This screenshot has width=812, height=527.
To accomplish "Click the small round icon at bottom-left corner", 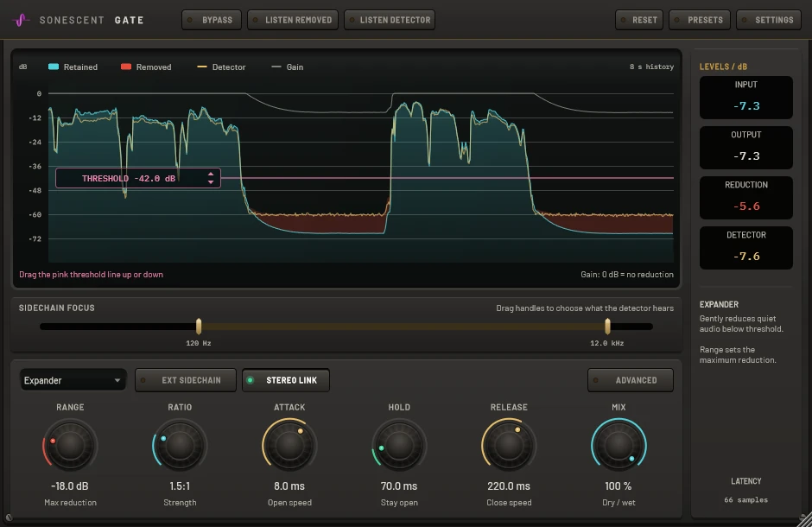I will [x=9, y=517].
